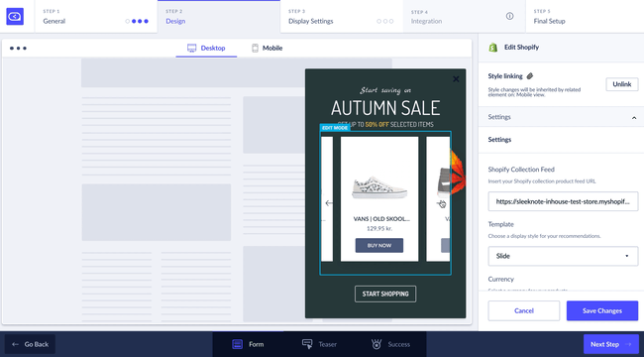Click the Shopify Collection Feed URL field
Image resolution: width=644 pixels, height=357 pixels.
click(x=563, y=201)
